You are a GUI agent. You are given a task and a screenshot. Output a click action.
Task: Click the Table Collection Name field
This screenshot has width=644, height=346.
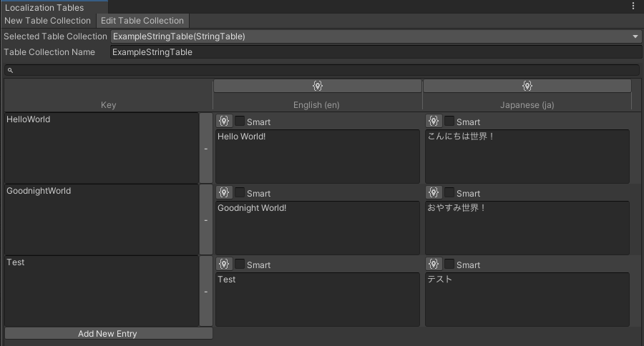tap(376, 52)
